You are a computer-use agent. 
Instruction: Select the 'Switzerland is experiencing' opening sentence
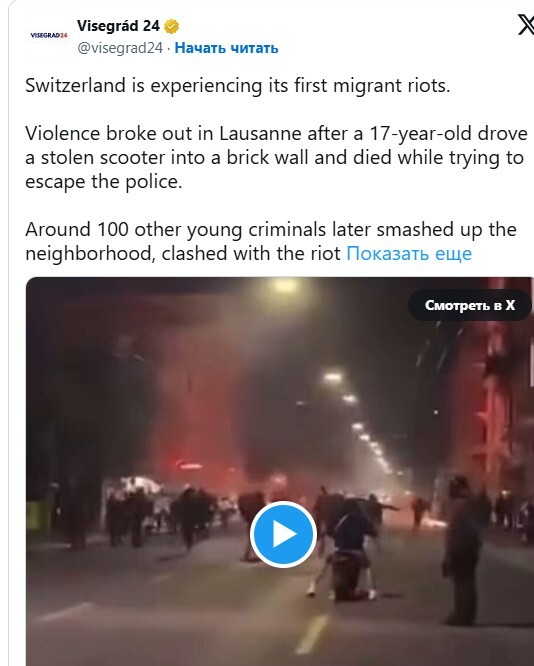(237, 85)
